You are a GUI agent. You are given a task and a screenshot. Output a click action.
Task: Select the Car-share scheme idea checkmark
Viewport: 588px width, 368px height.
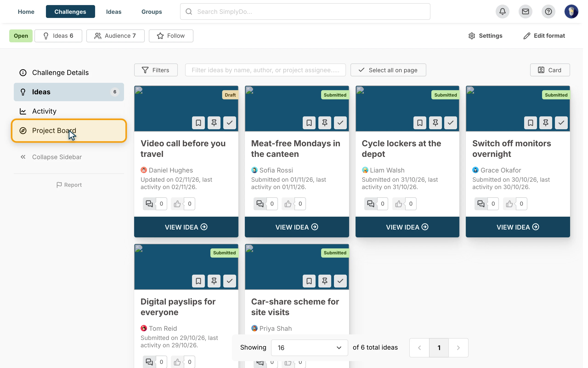coord(340,281)
